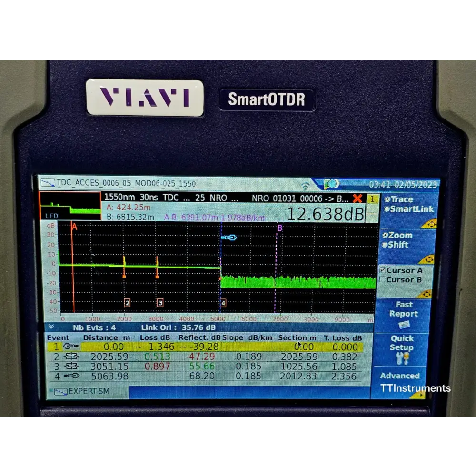Click the Link Orl: 35.76 dB text
The image size is (476, 476).
click(x=178, y=327)
